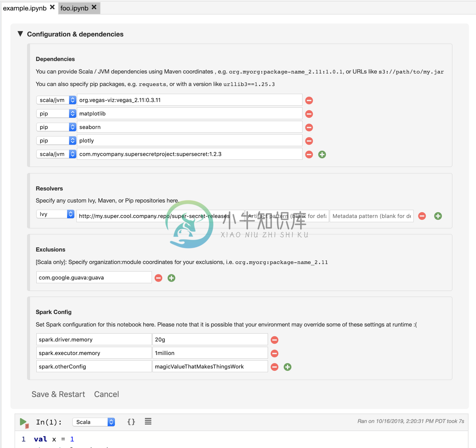476x448 pixels.
Task: Remove the plotly dependency
Action: (309, 141)
